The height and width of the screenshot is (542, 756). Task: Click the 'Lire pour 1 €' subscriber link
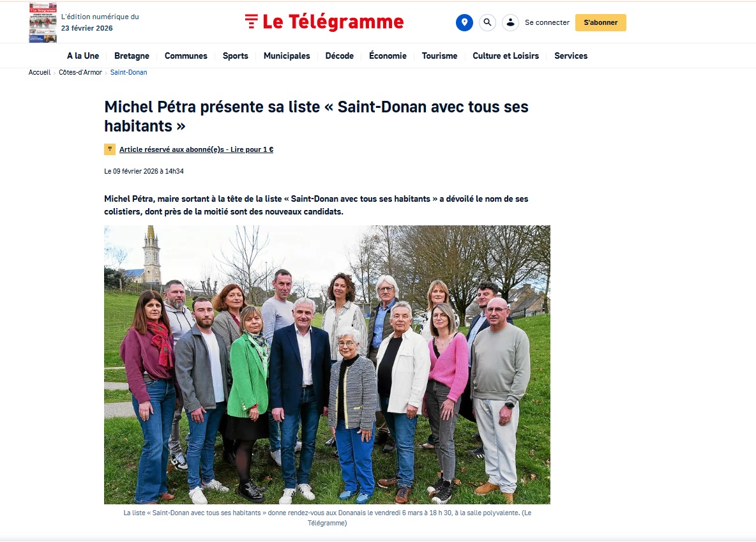pyautogui.click(x=252, y=149)
